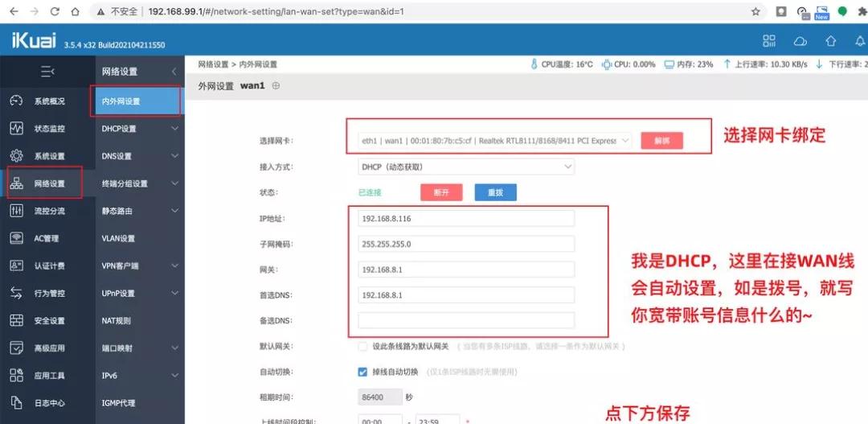Screen dimensions: 868x424
Task: Go to browser home page icon
Action: tap(76, 11)
